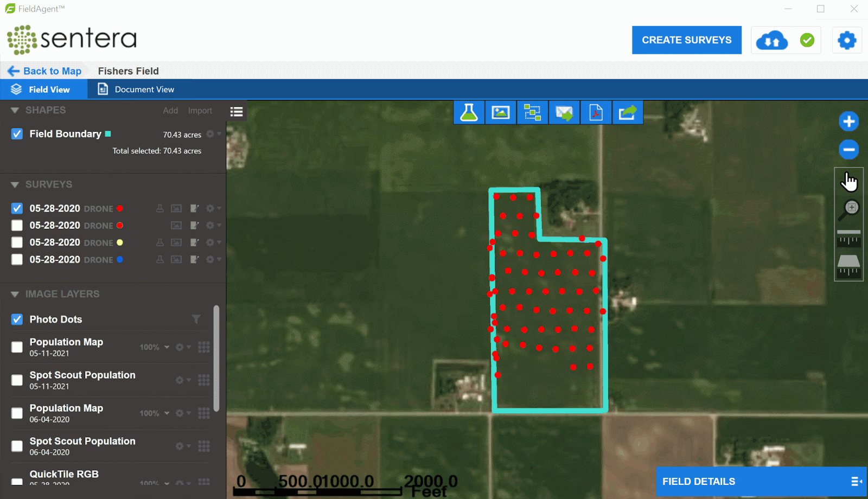Collapse the IMAGE LAYERS section
Viewport: 868px width, 499px height.
[15, 294]
